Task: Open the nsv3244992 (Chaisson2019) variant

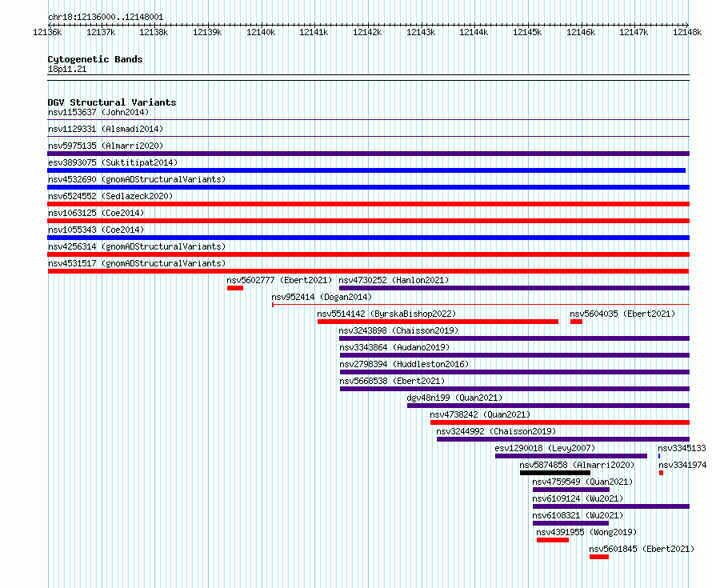Action: (496, 431)
